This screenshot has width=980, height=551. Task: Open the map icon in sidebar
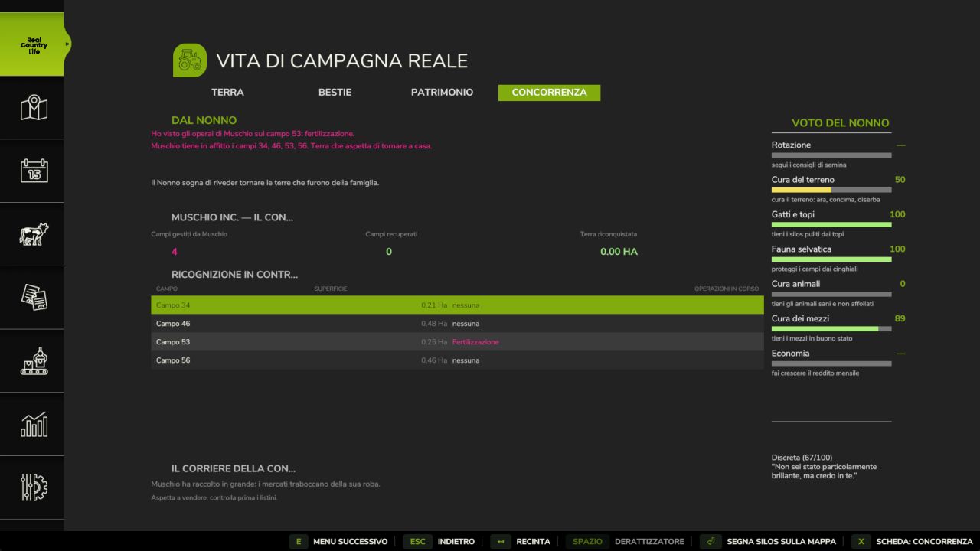(x=32, y=108)
